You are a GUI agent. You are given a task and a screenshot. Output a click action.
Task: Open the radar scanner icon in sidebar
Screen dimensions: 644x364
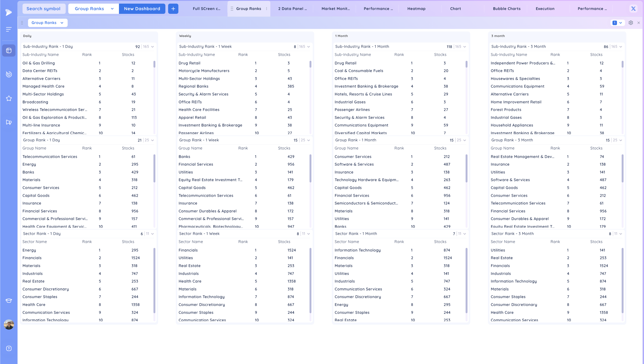pyautogui.click(x=9, y=74)
